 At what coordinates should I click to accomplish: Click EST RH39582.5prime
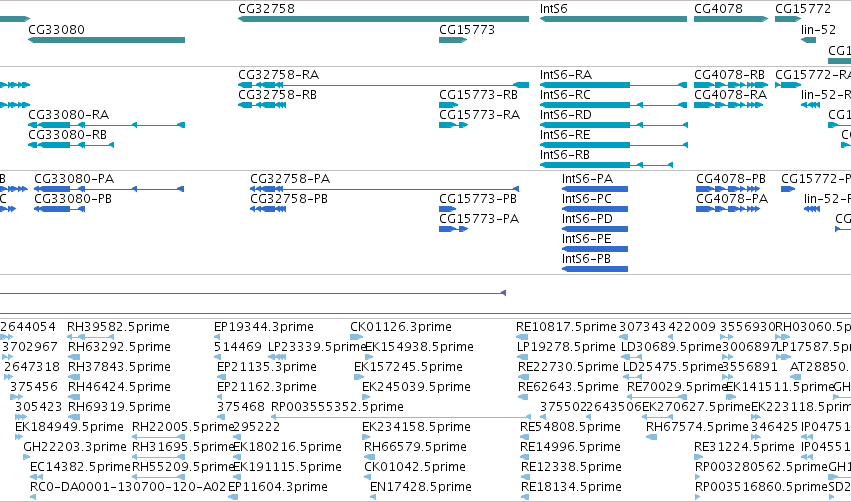(118, 327)
